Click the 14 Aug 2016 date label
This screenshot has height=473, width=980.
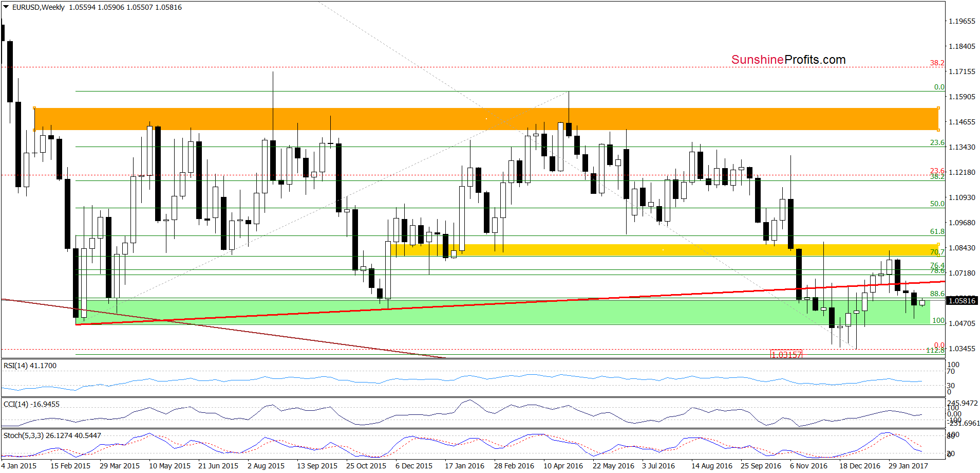pos(712,466)
